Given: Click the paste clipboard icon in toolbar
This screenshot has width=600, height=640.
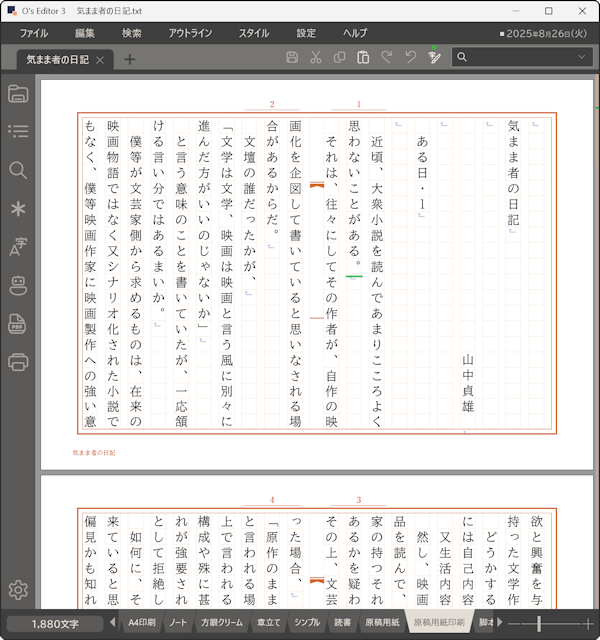Looking at the screenshot, I should (362, 58).
